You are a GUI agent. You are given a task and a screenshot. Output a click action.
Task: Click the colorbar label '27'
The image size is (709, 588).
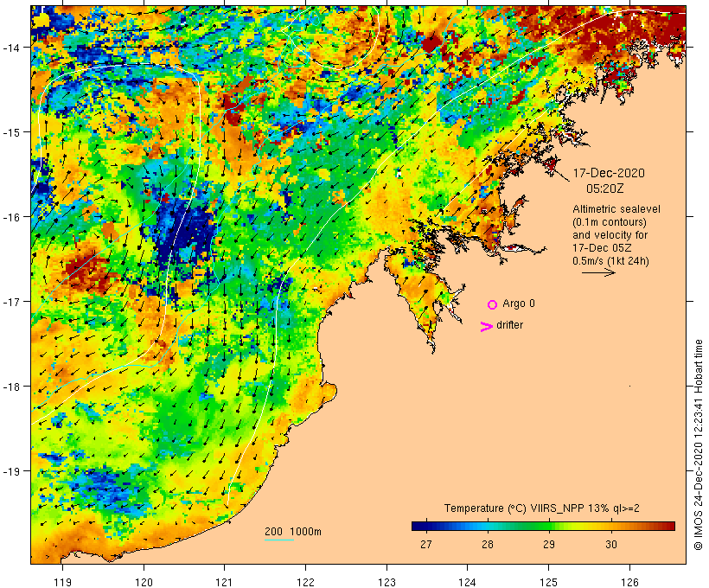click(x=426, y=544)
